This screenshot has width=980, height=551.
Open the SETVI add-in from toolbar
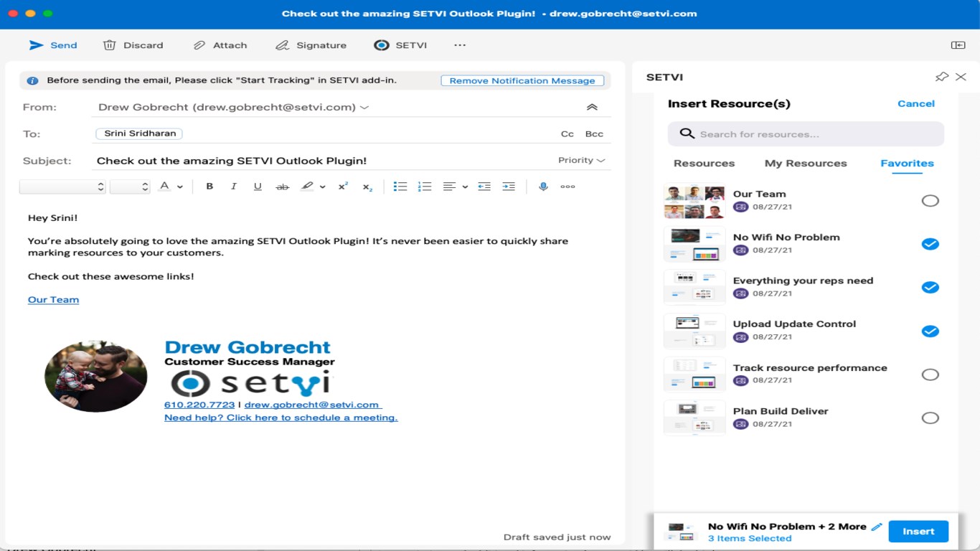pos(400,45)
